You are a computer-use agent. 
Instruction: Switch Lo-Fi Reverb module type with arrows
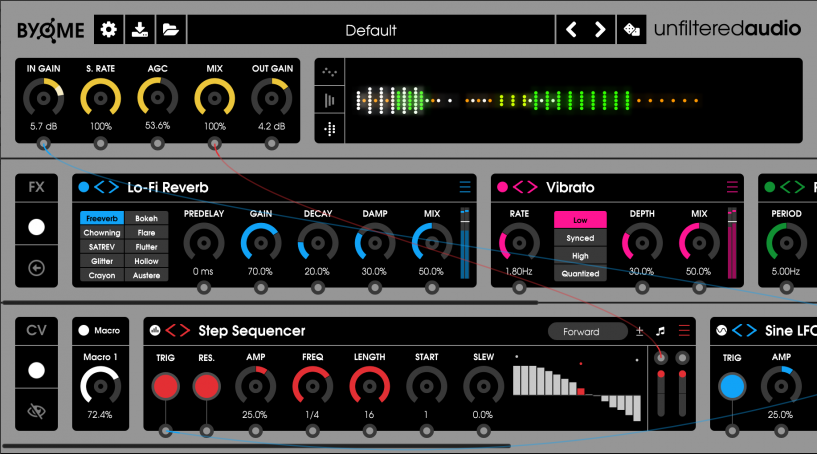107,187
